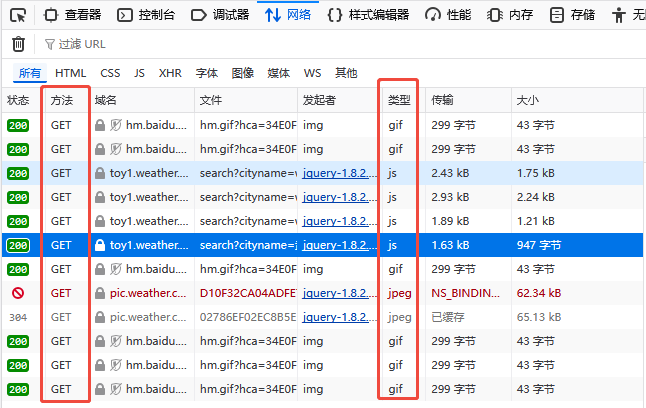The width and height of the screenshot is (646, 408).
Task: Click 304 status in the cached jpeg row
Action: click(18, 317)
